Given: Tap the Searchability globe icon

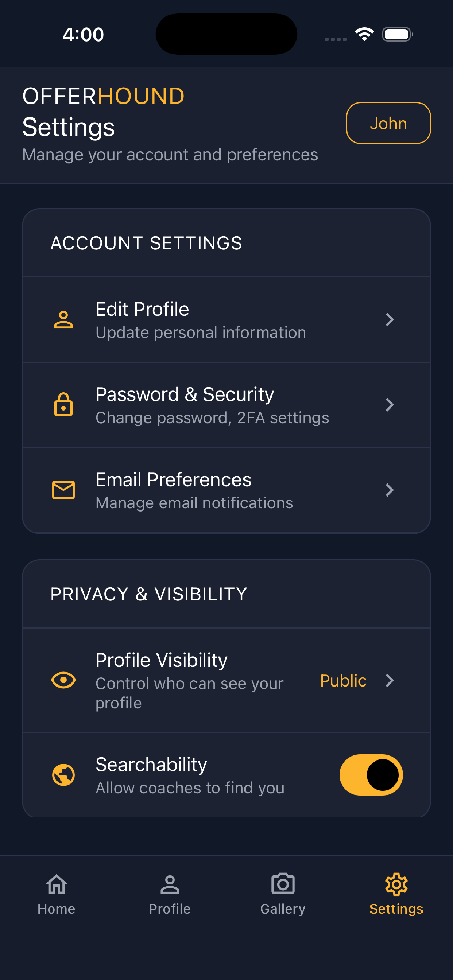Looking at the screenshot, I should pyautogui.click(x=63, y=775).
